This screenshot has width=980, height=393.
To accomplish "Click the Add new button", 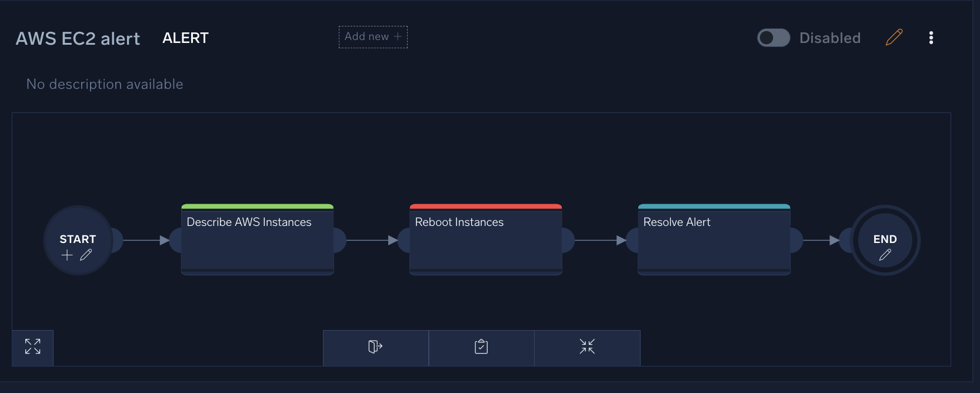I will (373, 36).
